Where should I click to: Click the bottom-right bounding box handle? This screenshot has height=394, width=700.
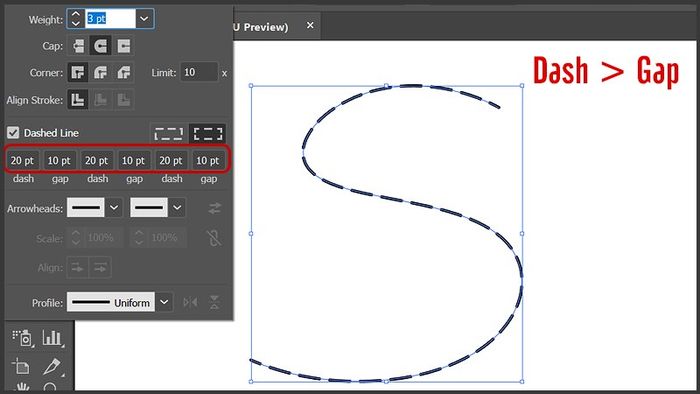522,382
